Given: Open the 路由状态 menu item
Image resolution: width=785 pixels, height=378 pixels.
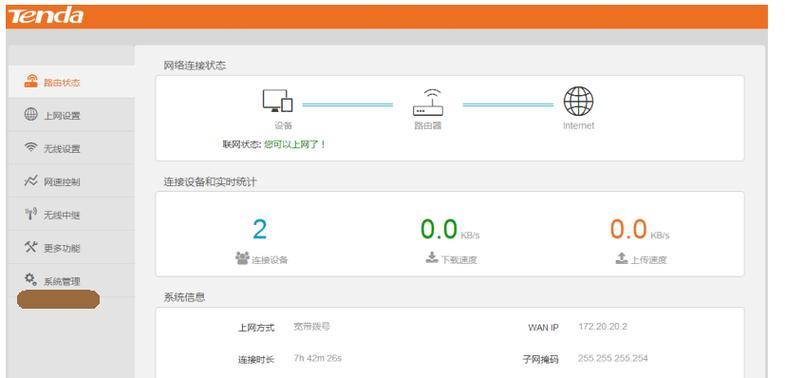Looking at the screenshot, I should click(x=71, y=82).
